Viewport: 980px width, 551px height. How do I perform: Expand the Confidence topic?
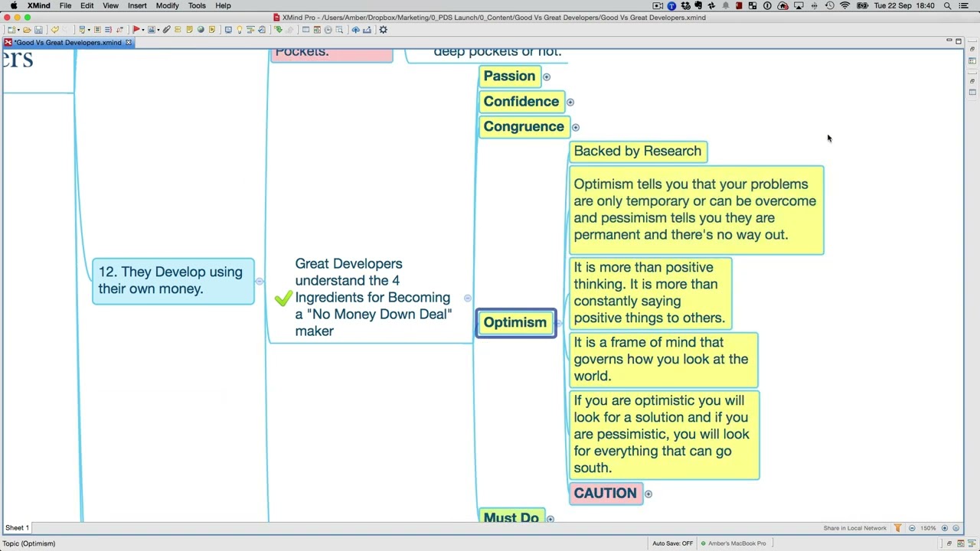[570, 102]
